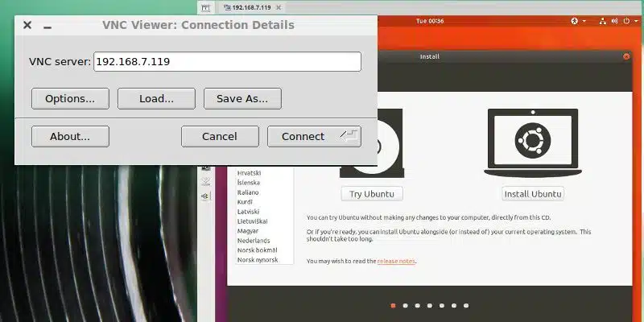The image size is (644, 322).
Task: Select Norsk bokmål in the language list
Action: pyautogui.click(x=257, y=250)
